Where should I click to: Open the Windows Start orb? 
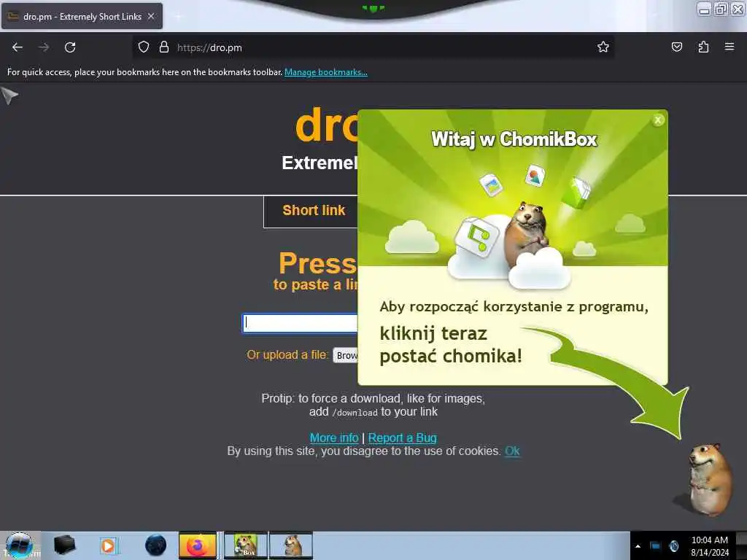click(20, 545)
